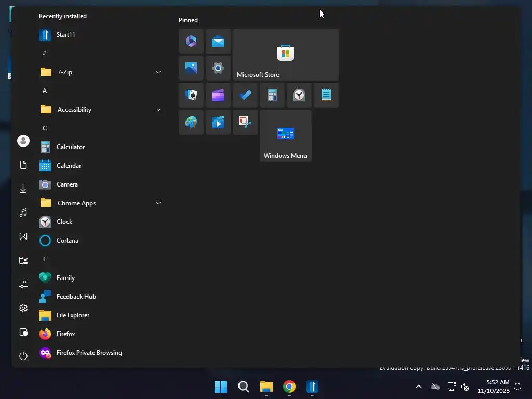
Task: Open the To Do checkmark tile
Action: tap(245, 96)
